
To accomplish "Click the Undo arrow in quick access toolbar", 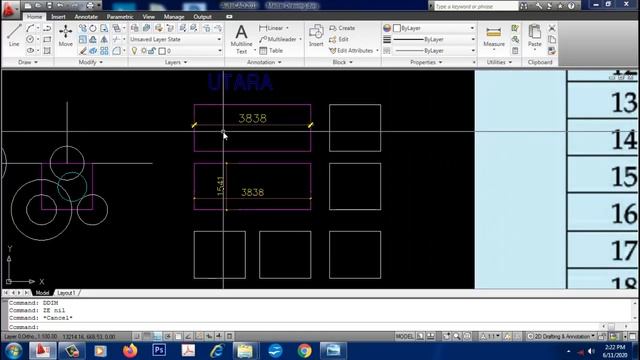I will 60,6.
